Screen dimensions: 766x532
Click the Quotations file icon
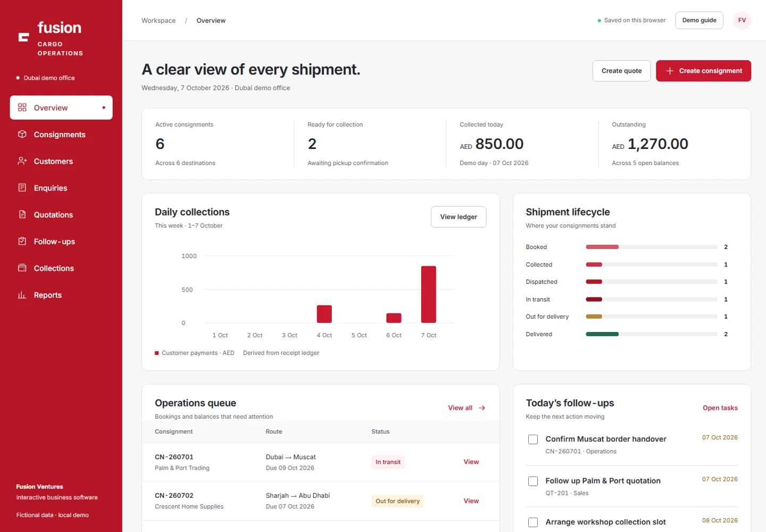pos(22,214)
